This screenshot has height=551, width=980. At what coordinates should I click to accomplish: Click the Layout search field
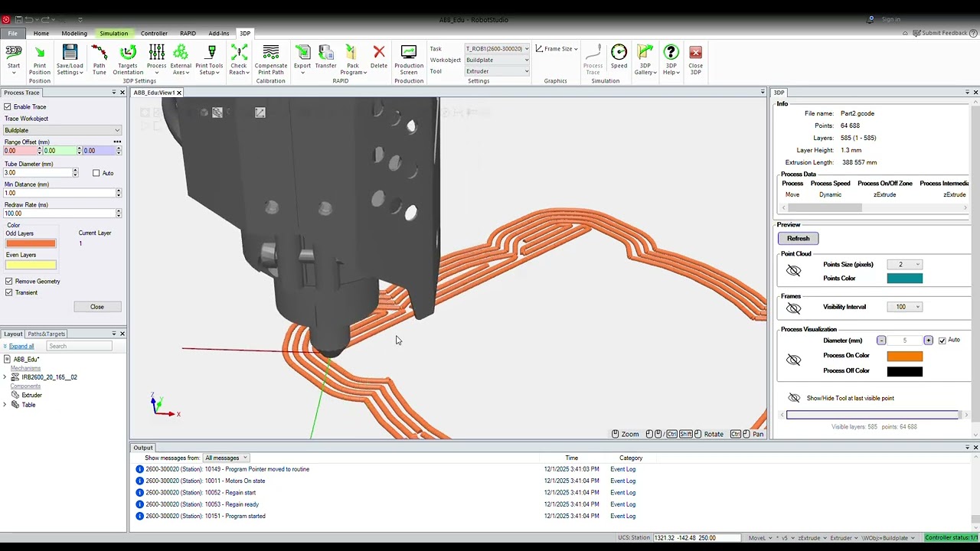80,346
